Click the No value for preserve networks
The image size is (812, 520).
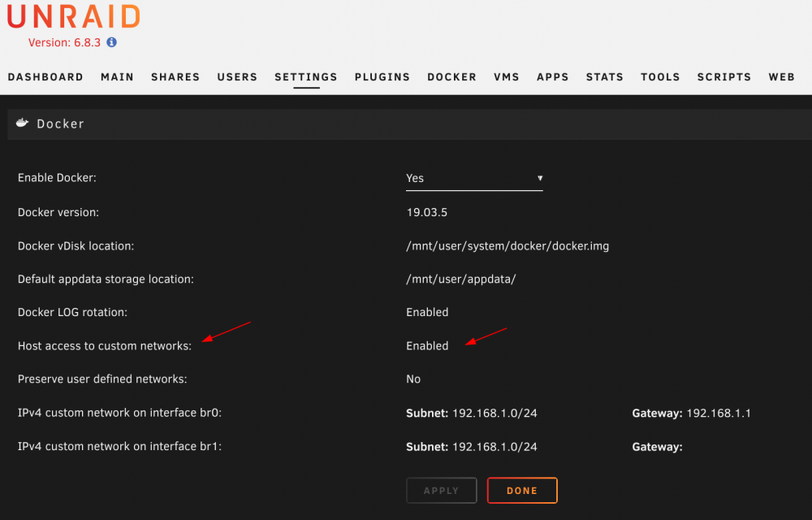click(x=413, y=379)
